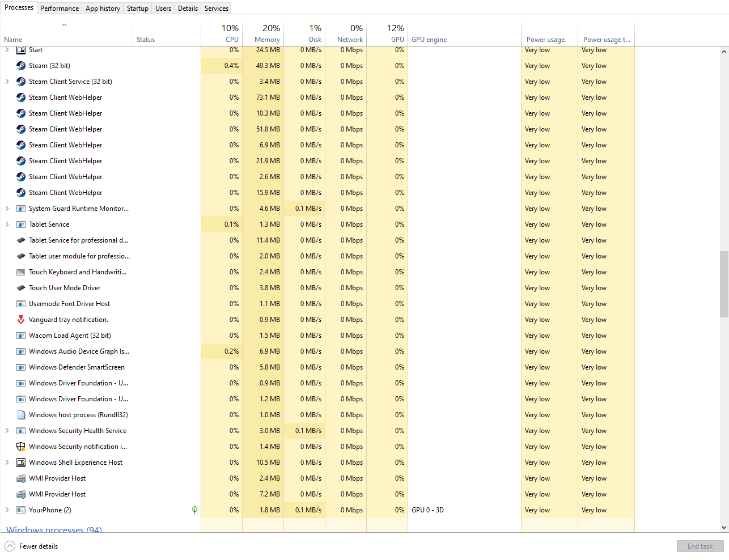Select the Tablet user module process icon
Image resolution: width=729 pixels, height=560 pixels.
point(21,256)
